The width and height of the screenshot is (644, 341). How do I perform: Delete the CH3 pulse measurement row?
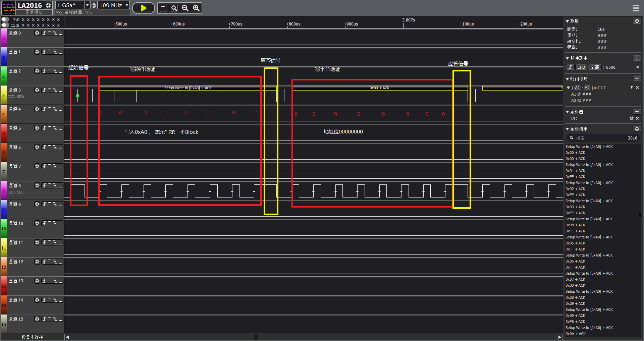638,67
